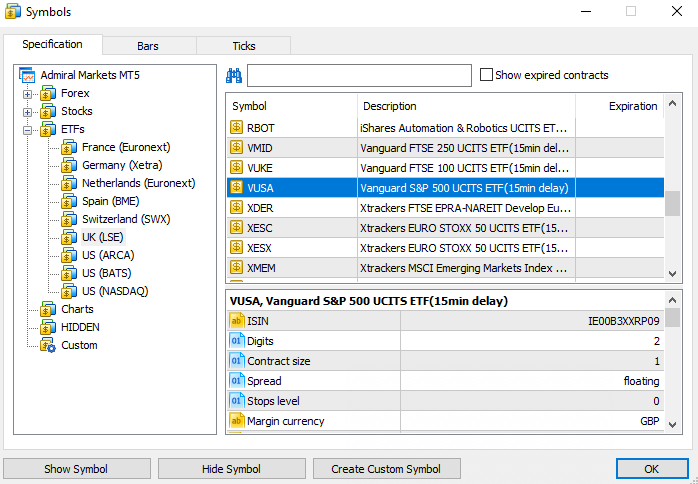This screenshot has height=484, width=698.
Task: Click the Netherlands (Euronext) folder icon
Action: point(69,183)
